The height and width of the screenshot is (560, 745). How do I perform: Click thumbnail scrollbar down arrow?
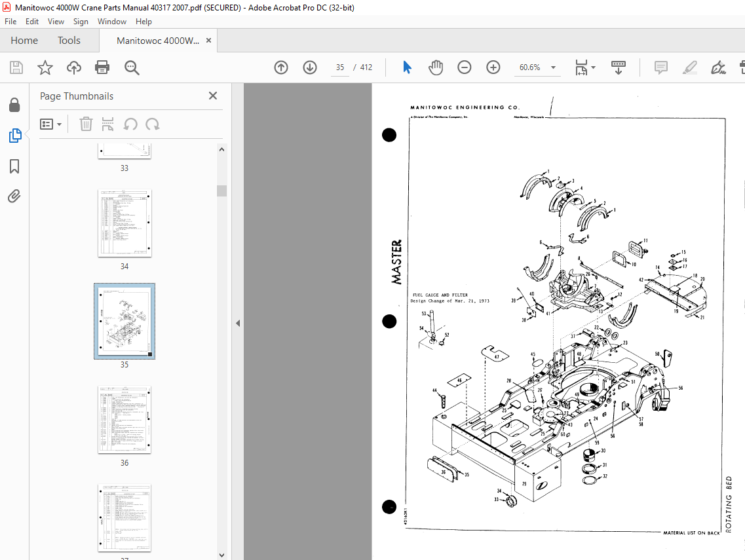[x=222, y=555]
